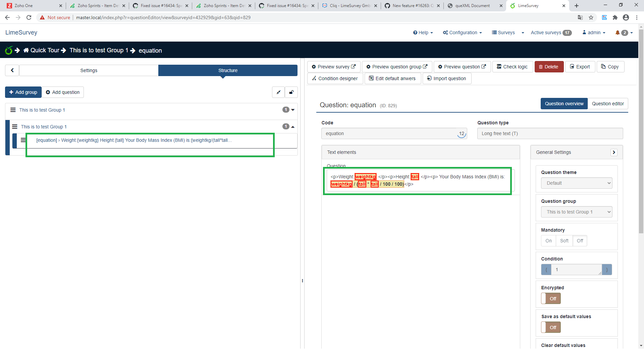Click the LimeSurvey brand link
The width and height of the screenshot is (644, 355).
click(x=21, y=33)
